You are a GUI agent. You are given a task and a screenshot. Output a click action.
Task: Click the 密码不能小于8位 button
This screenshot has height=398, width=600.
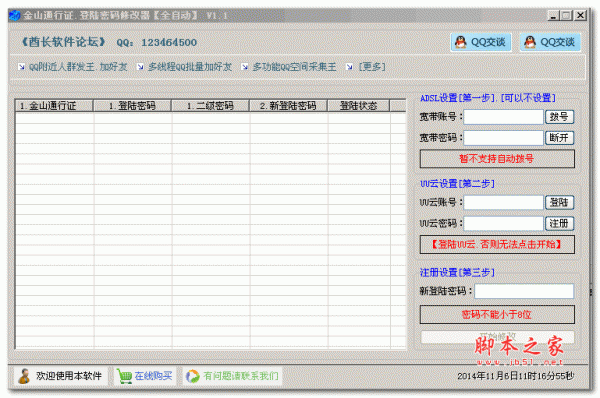(x=497, y=315)
